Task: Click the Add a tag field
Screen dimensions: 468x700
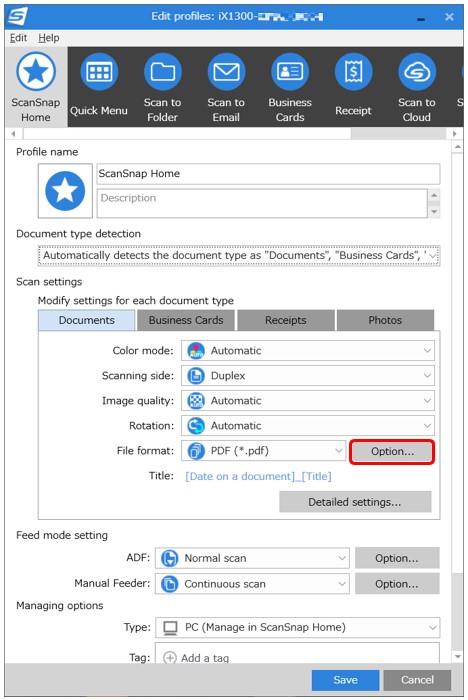Action: pyautogui.click(x=297, y=653)
